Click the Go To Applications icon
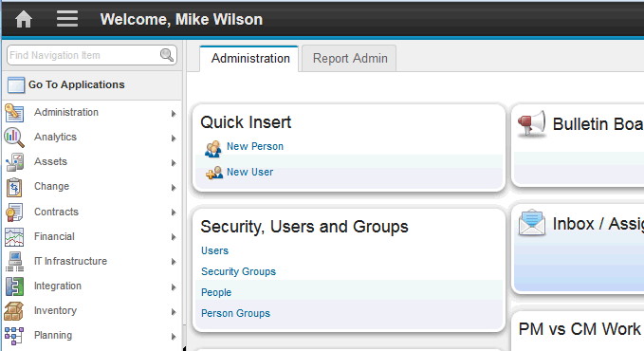 point(16,85)
